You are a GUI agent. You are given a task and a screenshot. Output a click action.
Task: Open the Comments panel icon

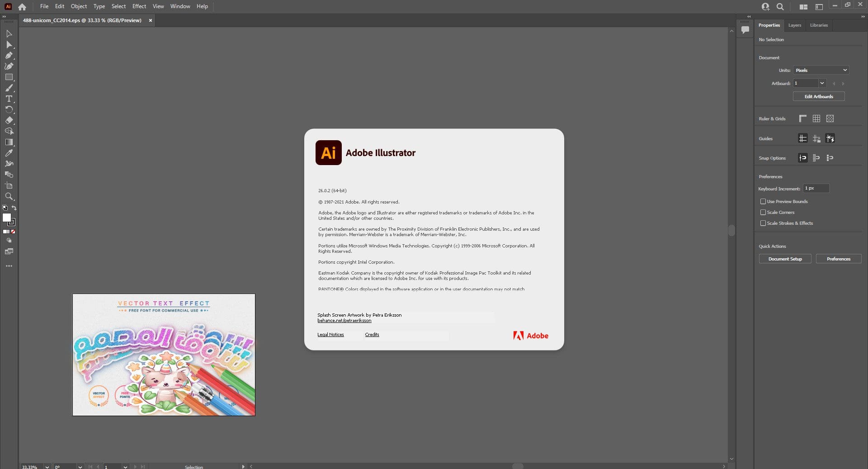[745, 30]
